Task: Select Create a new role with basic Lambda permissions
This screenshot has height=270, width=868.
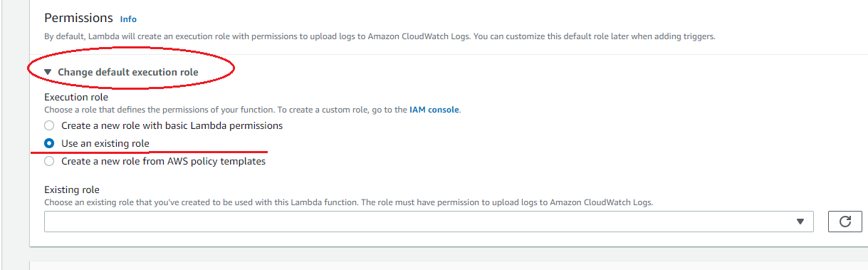Action: [49, 125]
